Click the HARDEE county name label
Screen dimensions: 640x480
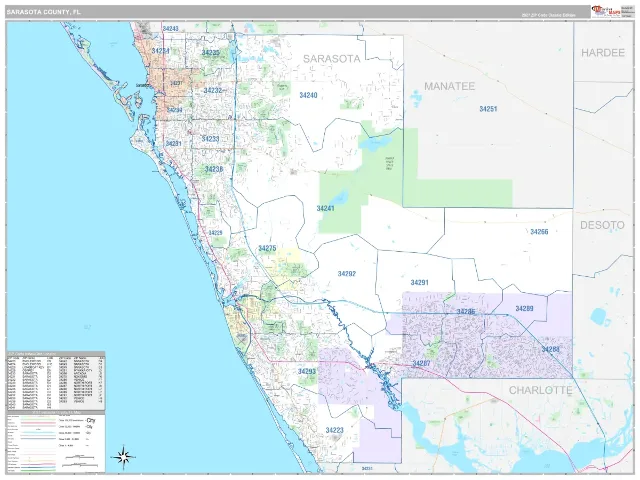point(603,53)
